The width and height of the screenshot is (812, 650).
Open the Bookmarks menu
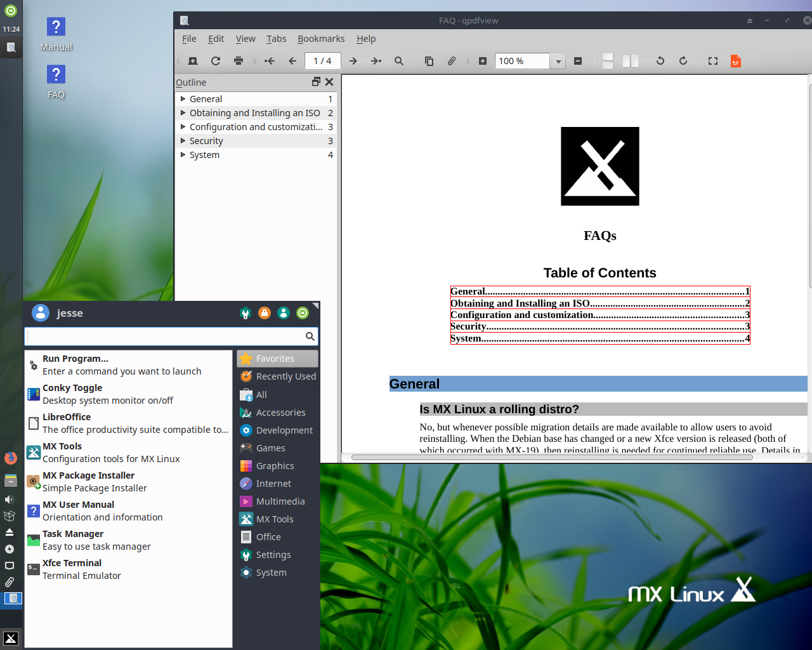(x=321, y=39)
